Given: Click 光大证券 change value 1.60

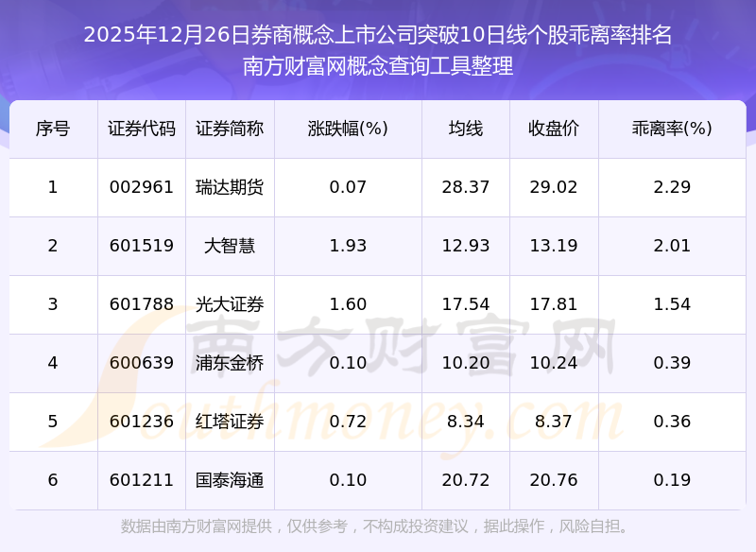Looking at the screenshot, I should 348,304.
